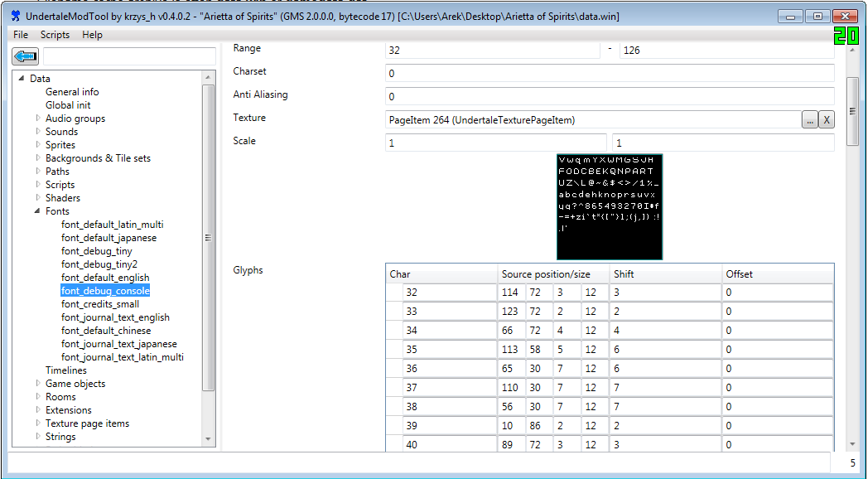Click the blue back arrow button
The height and width of the screenshot is (479, 868).
coord(26,56)
